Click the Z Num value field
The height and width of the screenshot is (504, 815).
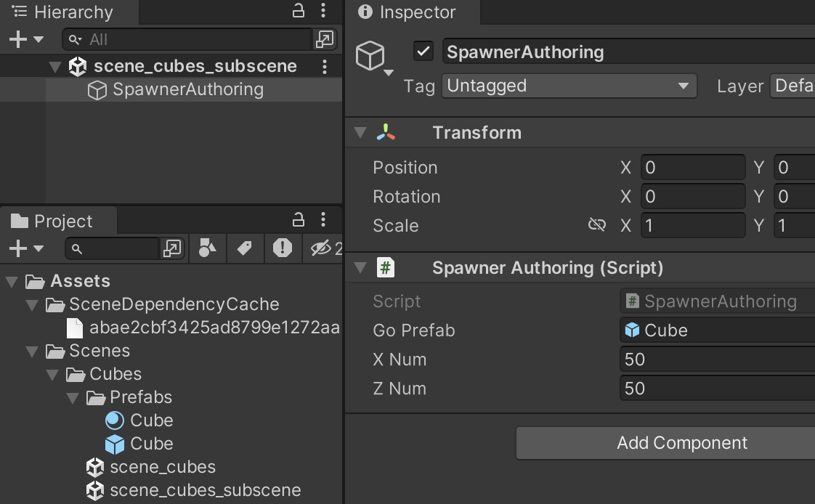717,389
